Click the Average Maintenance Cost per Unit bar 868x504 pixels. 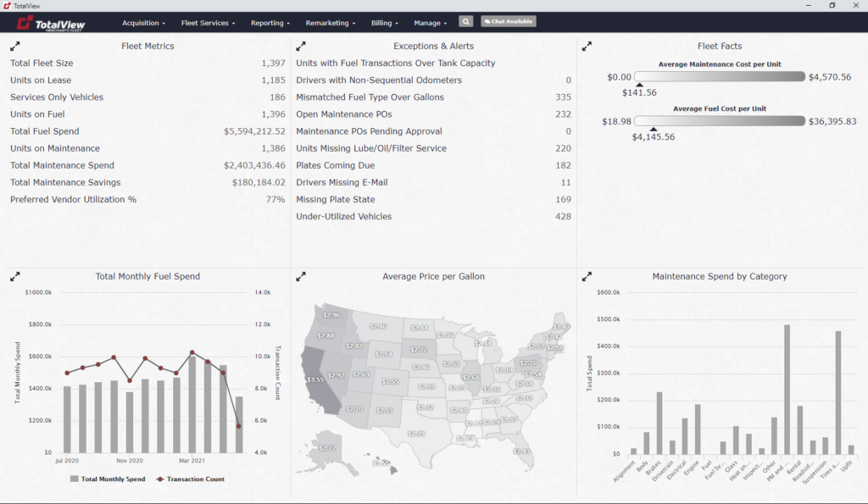[719, 77]
